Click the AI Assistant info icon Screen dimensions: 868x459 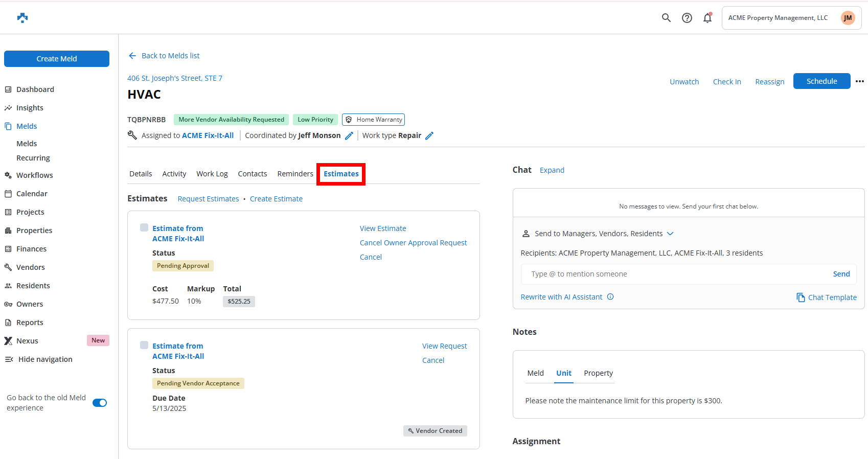pyautogui.click(x=610, y=297)
